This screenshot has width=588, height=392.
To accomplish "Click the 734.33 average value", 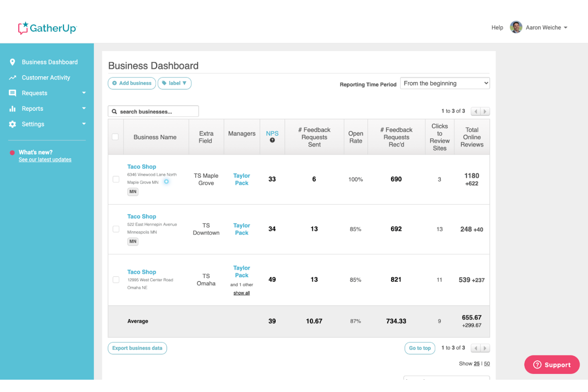I will (396, 321).
